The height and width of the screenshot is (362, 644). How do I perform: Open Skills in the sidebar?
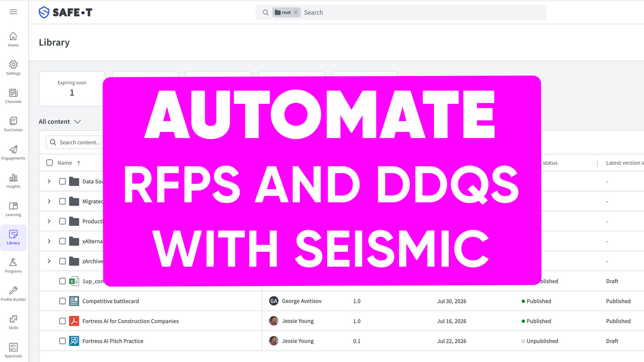pos(13,322)
